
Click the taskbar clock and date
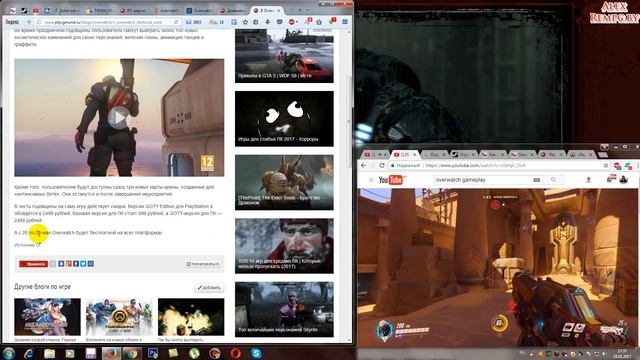(622, 353)
